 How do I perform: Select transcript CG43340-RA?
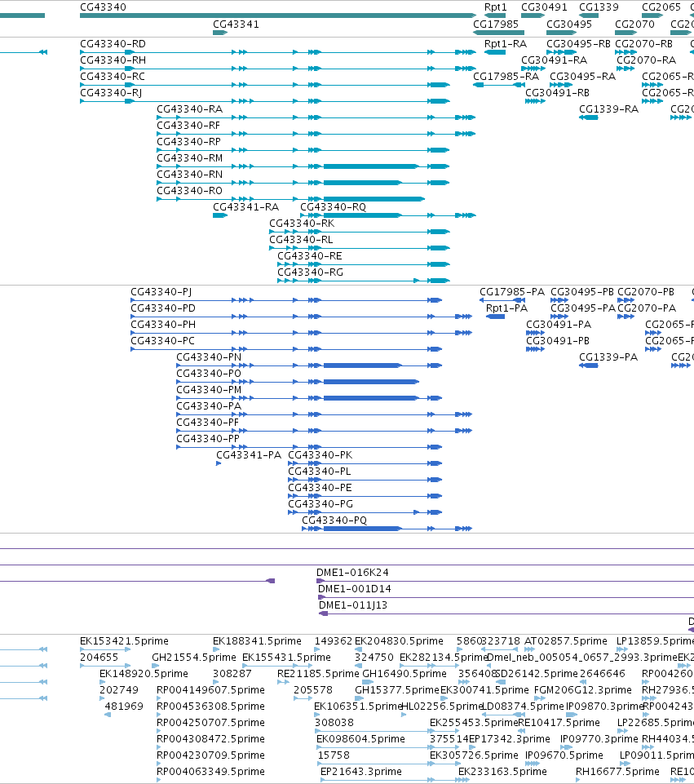[x=190, y=109]
